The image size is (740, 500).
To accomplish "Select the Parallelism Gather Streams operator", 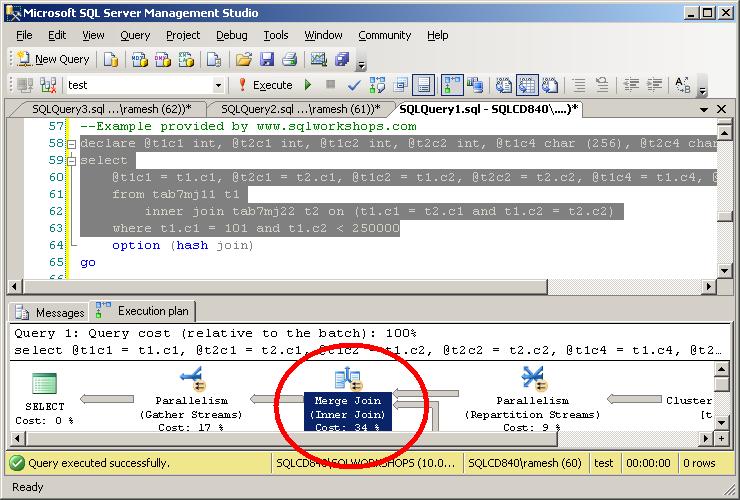I will 191,399.
